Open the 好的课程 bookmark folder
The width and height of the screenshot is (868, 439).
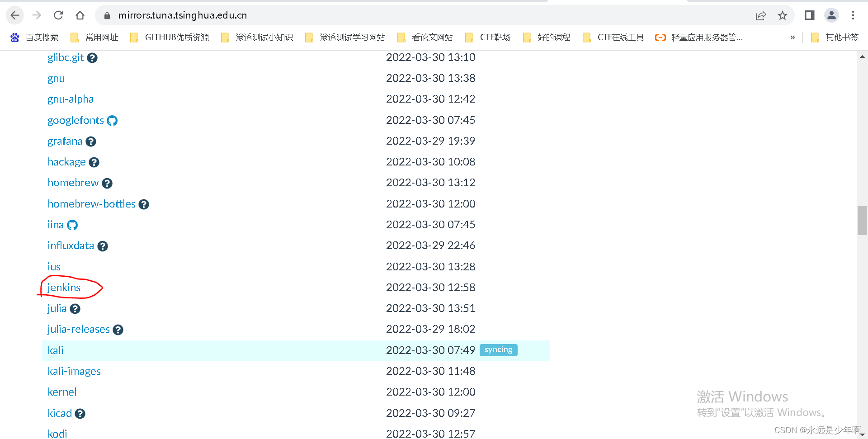(547, 38)
